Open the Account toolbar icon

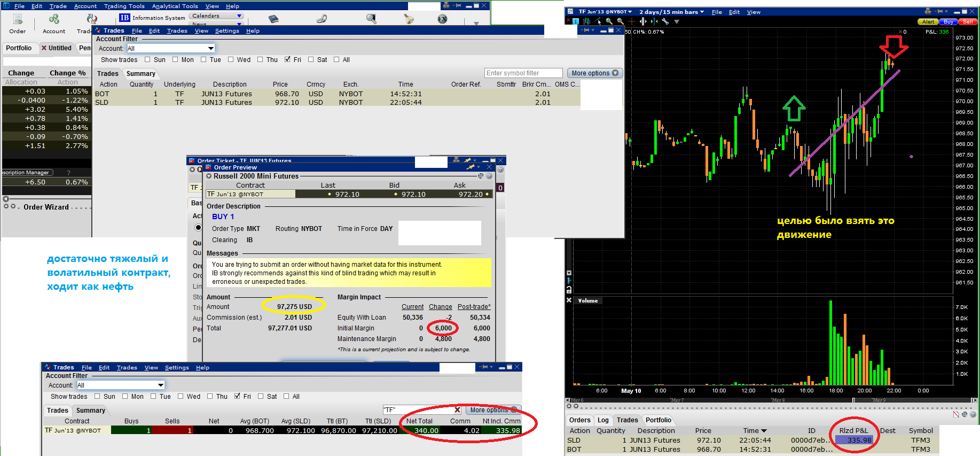[54, 20]
